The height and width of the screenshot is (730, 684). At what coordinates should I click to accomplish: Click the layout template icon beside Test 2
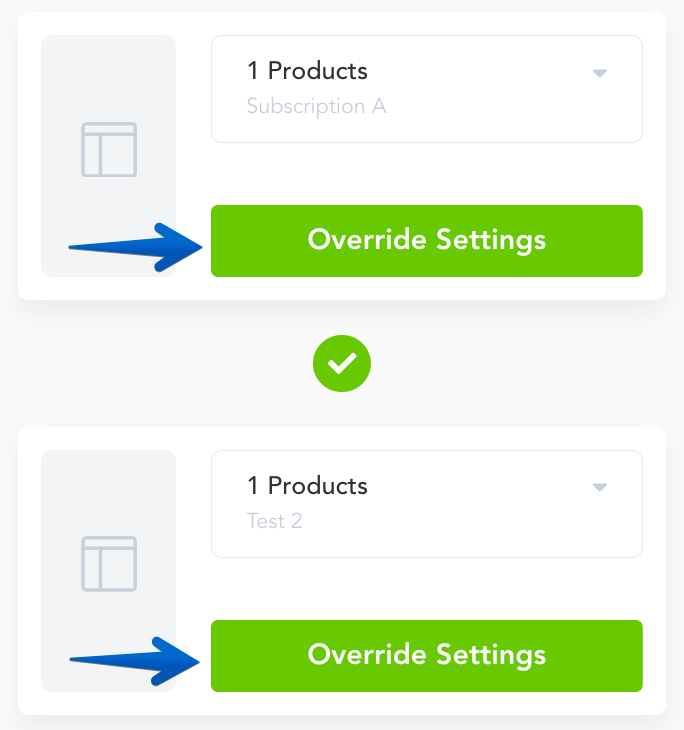pos(109,564)
